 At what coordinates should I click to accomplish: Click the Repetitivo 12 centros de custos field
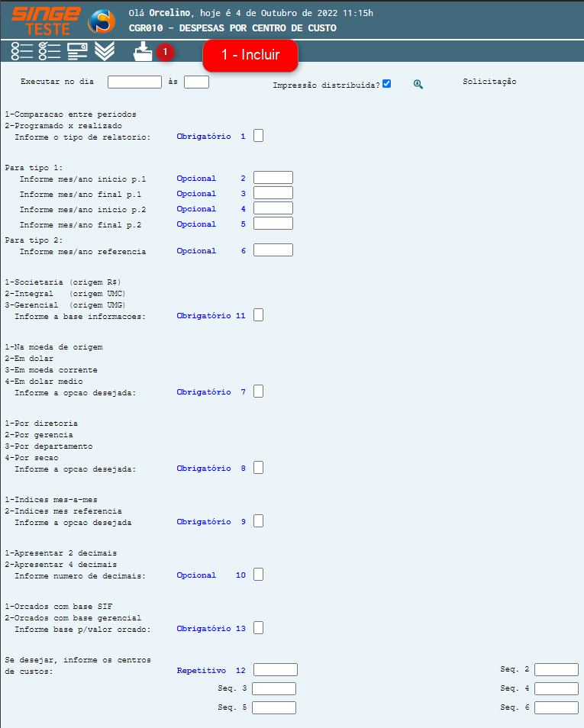[276, 669]
